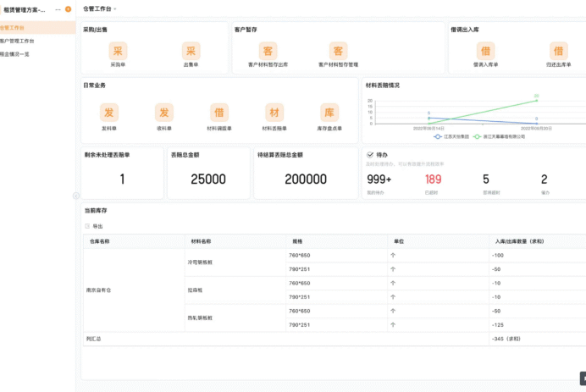Click the 剩余未处理丢赔单 value 1
Viewport: 586px width, 392px height.
122,179
